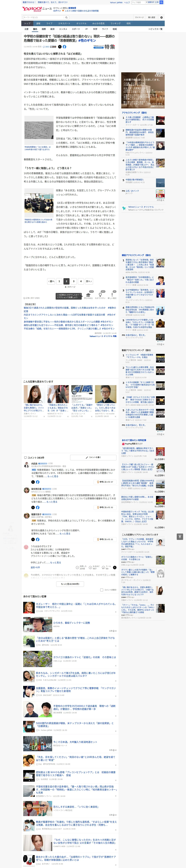Click the 記事に関する報告 report icon link
The image size is (186, 868).
(x=32, y=298)
